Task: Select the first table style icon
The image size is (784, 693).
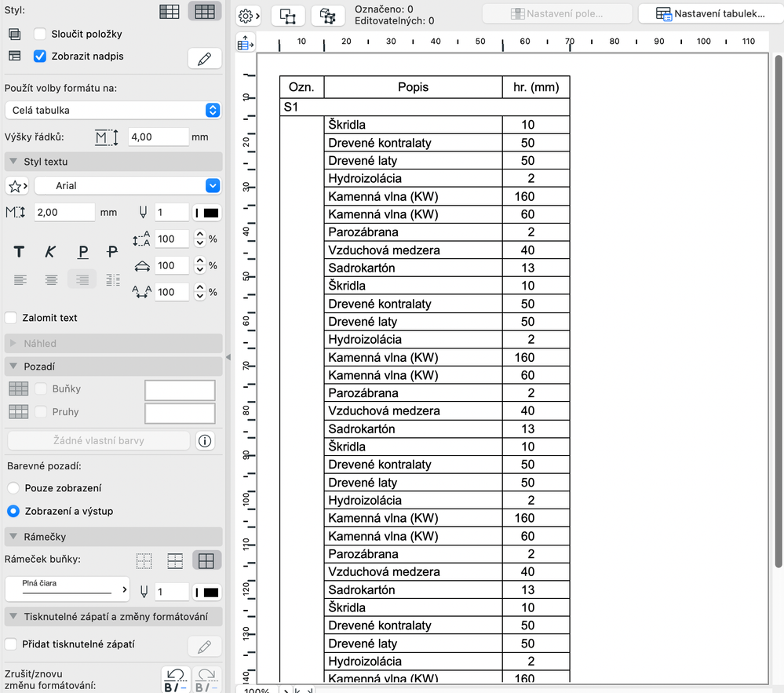Action: [x=170, y=11]
